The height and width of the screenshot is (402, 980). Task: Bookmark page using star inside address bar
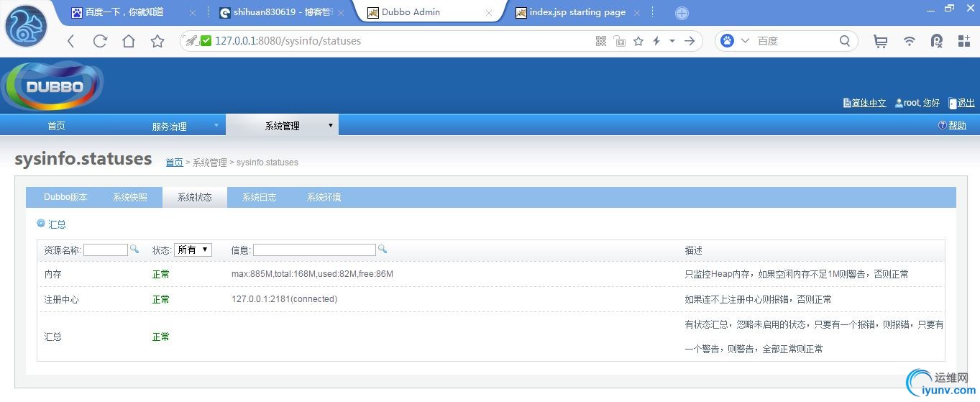click(638, 41)
